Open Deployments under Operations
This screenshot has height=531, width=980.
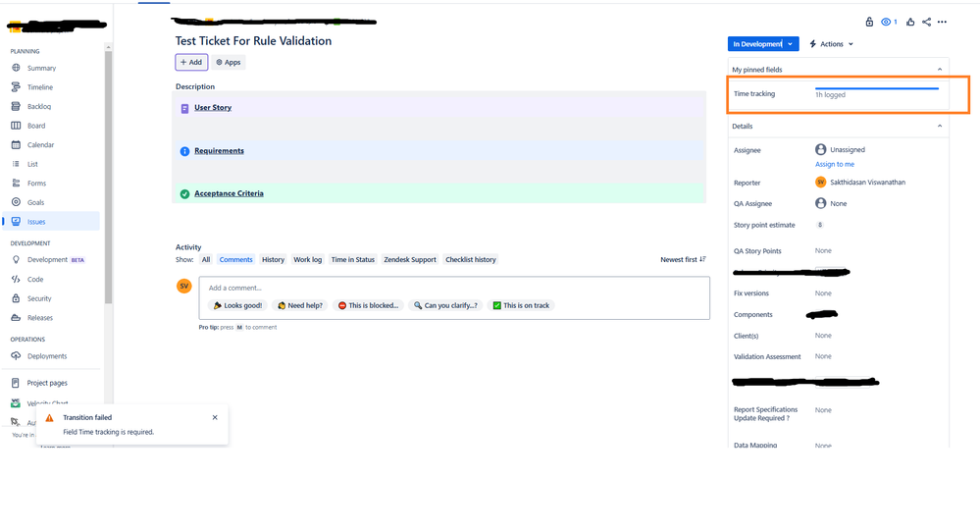[47, 356]
